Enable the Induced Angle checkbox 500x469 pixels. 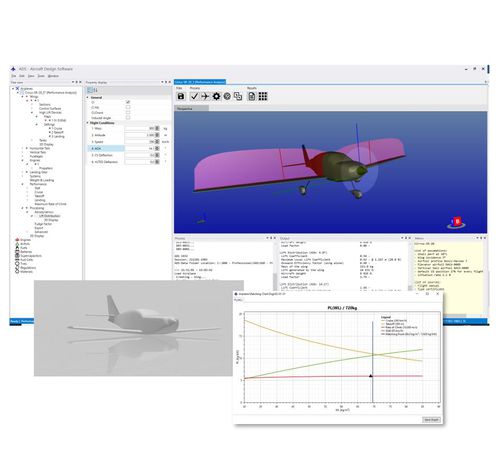coord(128,118)
